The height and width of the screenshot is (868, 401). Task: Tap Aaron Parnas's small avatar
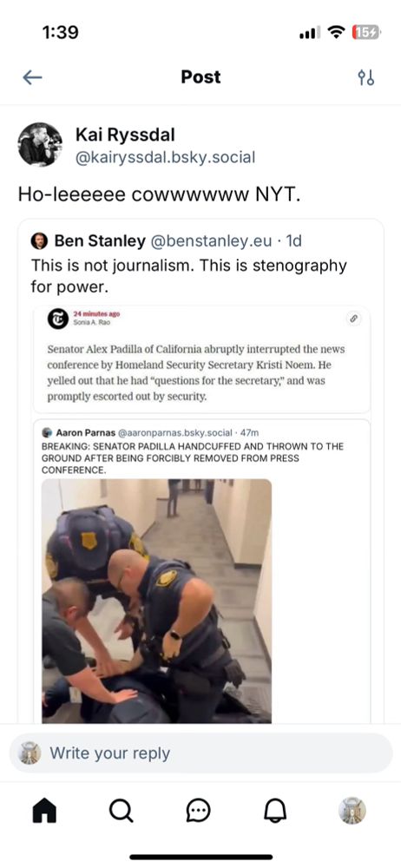pos(48,431)
